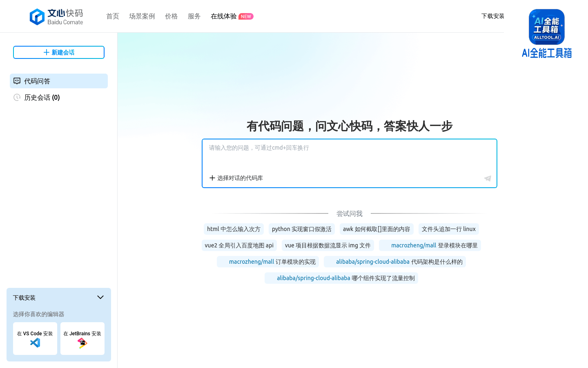Image resolution: width=588 pixels, height=368 pixels.
Task: Open 历史会话 (0) in the sidebar
Action: (59, 97)
